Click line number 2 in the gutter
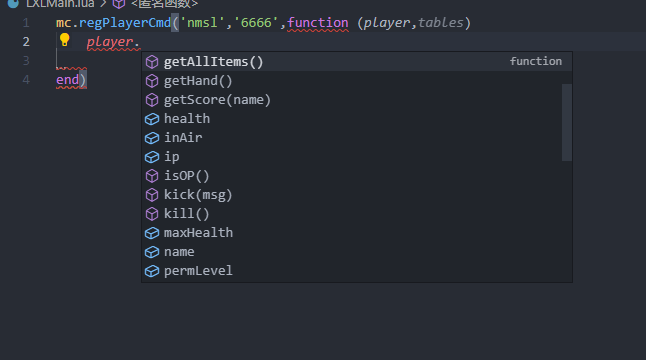646x360 pixels. pos(26,42)
